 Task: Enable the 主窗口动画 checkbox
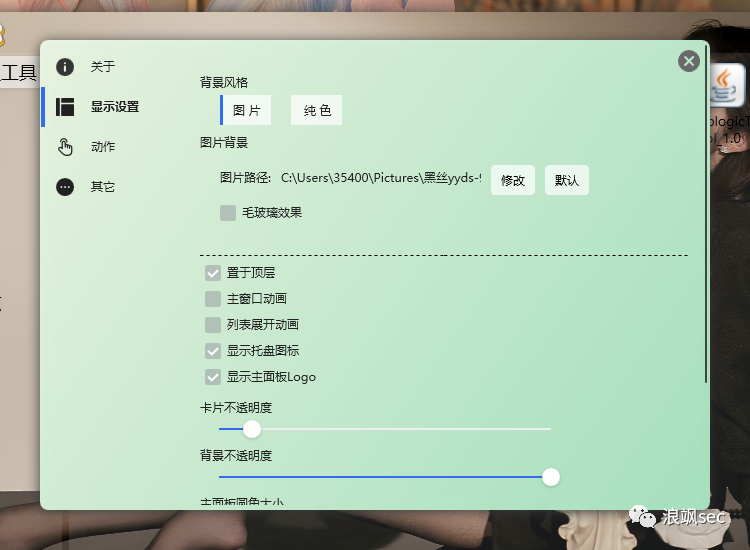(x=213, y=299)
